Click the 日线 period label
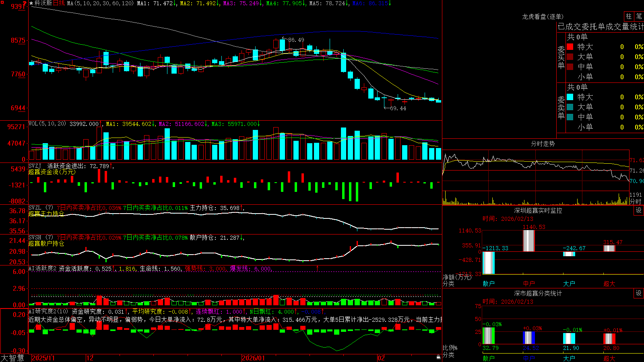The image size is (644, 362). pos(59,3)
